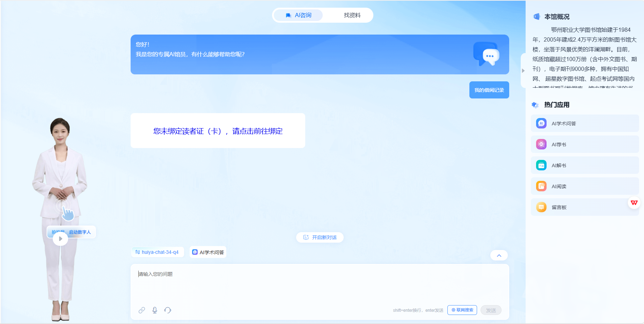Open the AI荐书 application
644x324 pixels.
pyautogui.click(x=585, y=144)
